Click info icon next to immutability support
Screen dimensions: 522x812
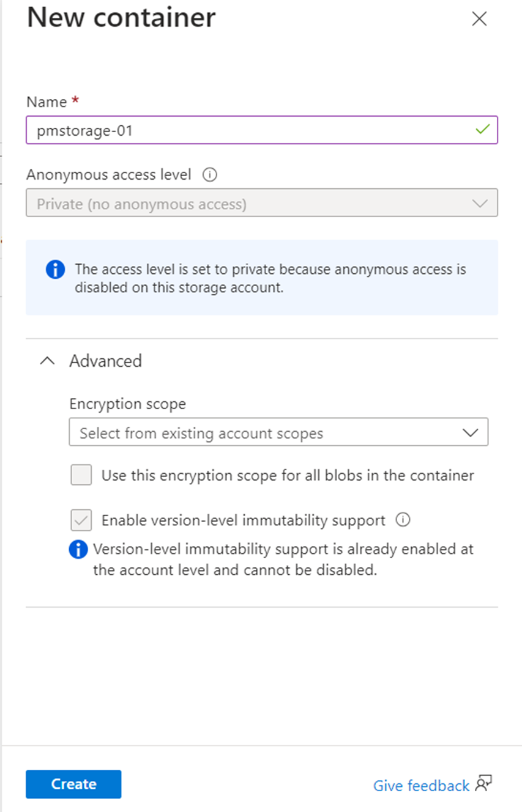(403, 520)
